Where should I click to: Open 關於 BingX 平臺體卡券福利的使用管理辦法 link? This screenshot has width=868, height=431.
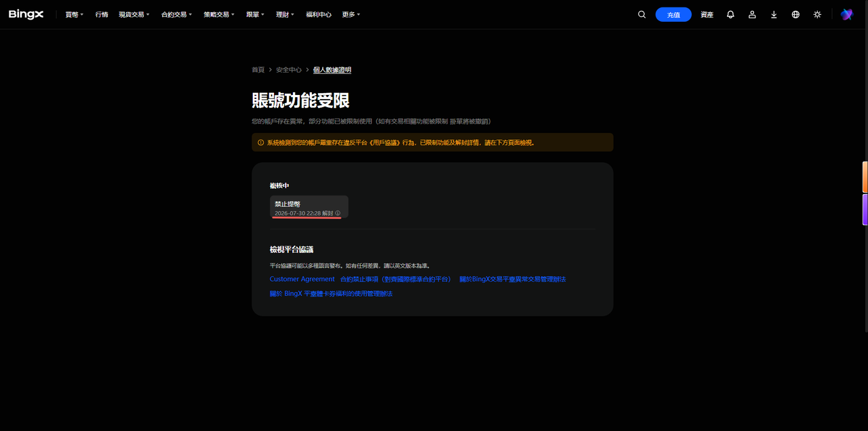click(x=331, y=294)
